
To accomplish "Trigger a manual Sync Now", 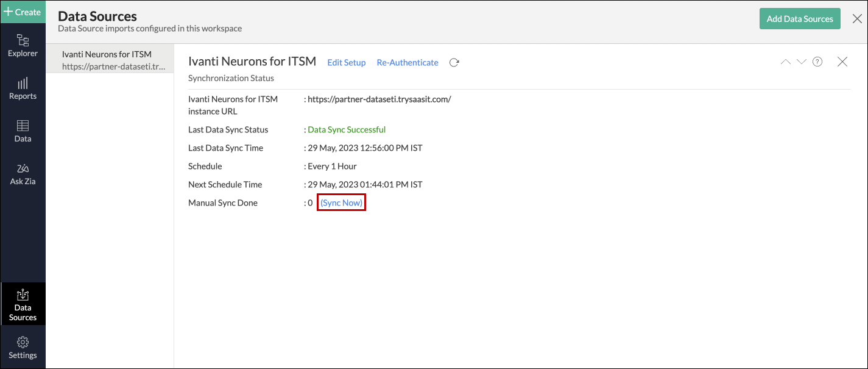I will [x=341, y=202].
